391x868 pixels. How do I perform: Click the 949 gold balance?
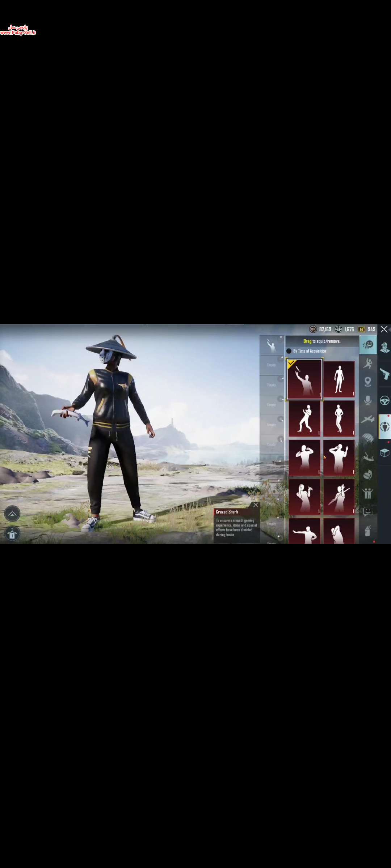(371, 329)
